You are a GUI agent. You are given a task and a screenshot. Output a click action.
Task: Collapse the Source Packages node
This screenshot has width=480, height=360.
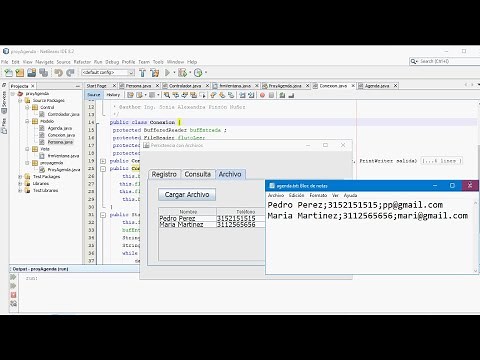20,100
